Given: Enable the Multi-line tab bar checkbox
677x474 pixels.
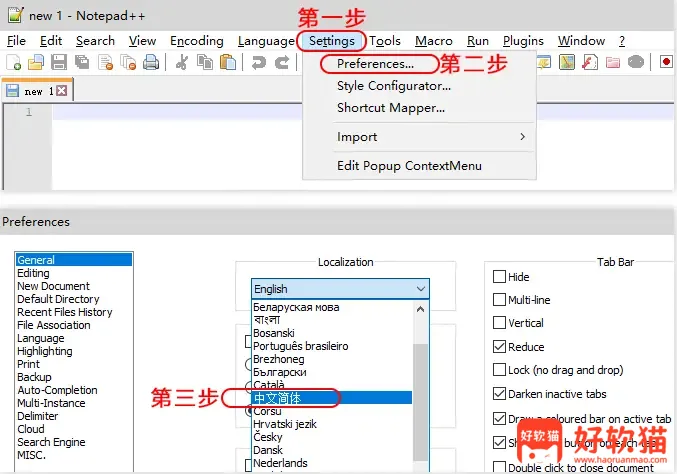Looking at the screenshot, I should (x=499, y=299).
